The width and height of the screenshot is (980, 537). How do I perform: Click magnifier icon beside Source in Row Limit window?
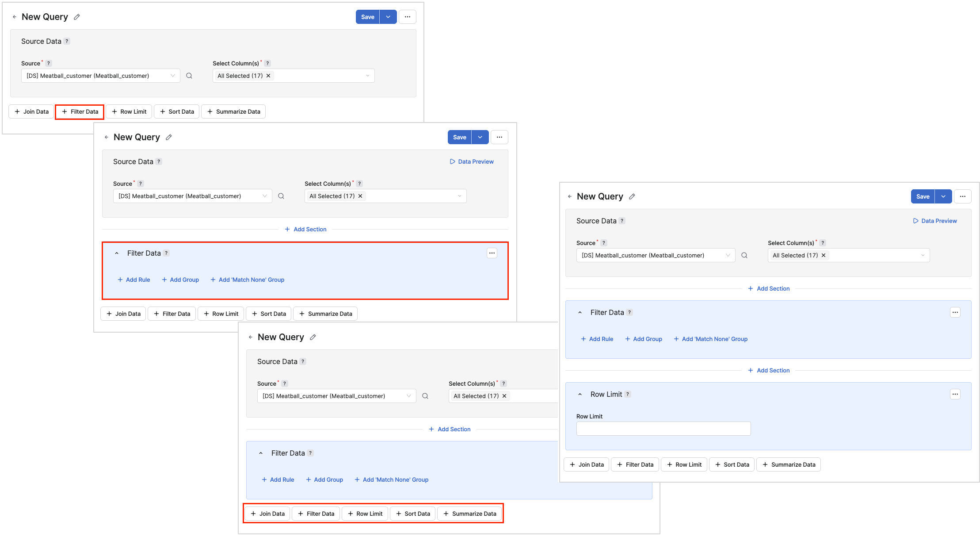744,255
